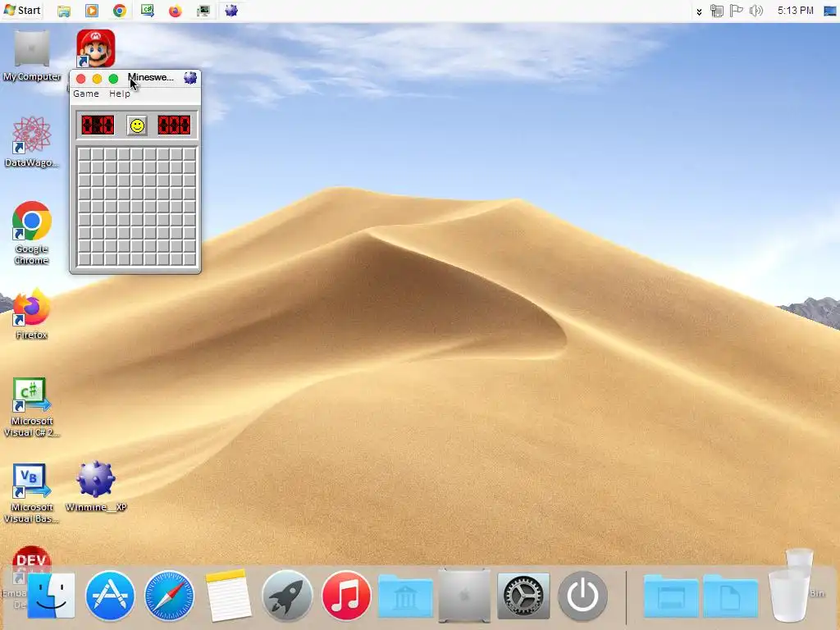Screen dimensions: 840x630
Task: Open the window-symbol folder in dock
Action: 671,596
